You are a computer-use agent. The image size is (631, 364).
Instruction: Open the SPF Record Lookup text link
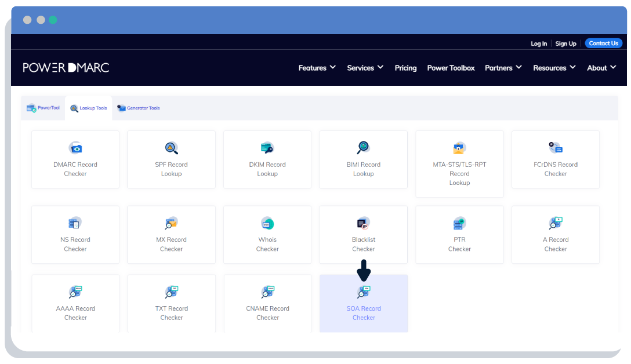coord(172,169)
